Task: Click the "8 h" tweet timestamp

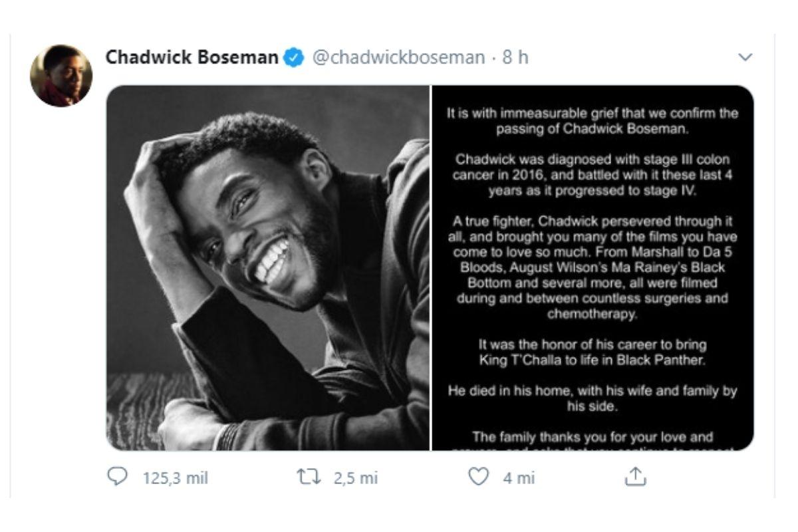Action: (x=515, y=58)
